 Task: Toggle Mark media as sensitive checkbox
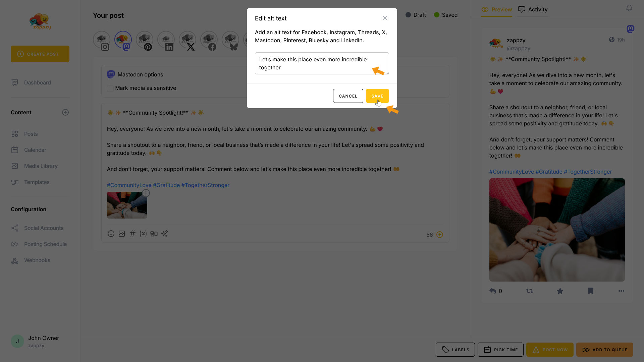(x=110, y=88)
